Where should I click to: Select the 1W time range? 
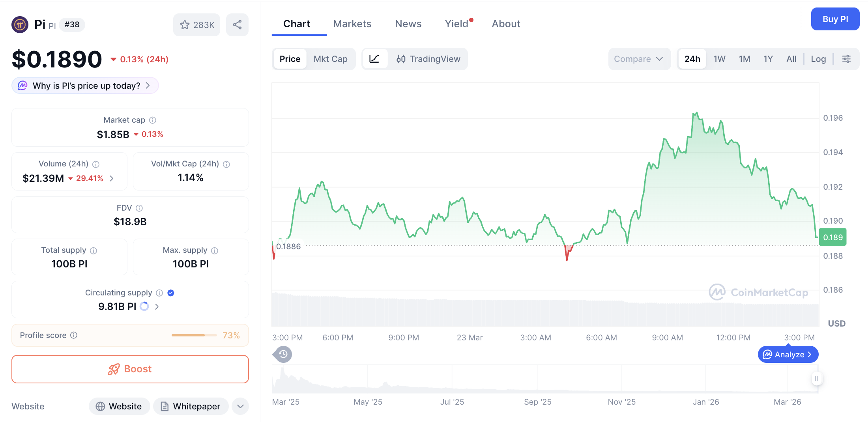click(719, 59)
